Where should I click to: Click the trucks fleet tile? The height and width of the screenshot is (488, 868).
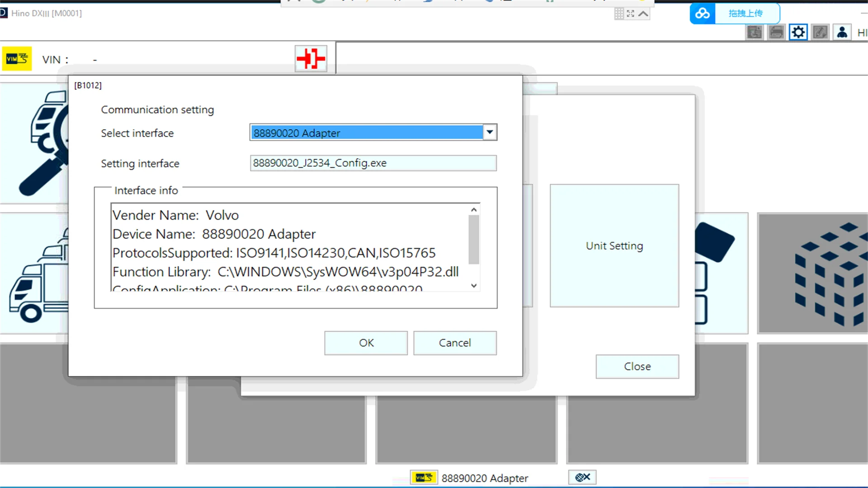(35, 273)
